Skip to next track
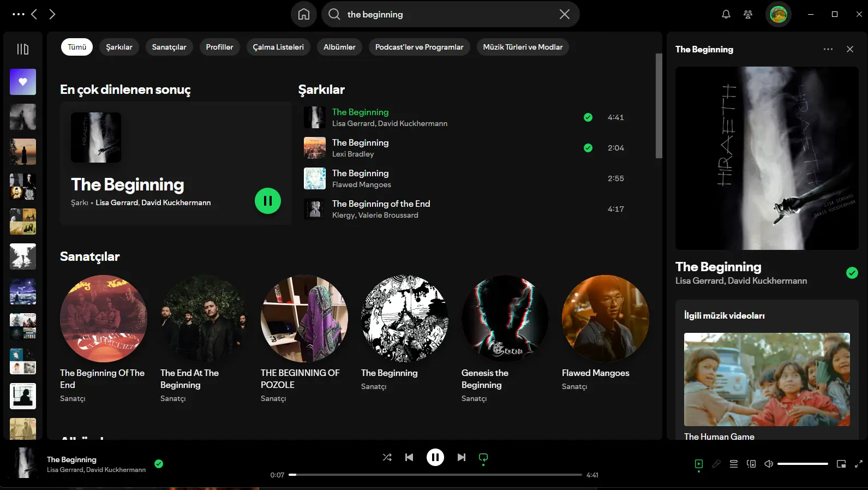This screenshot has width=868, height=490. (x=462, y=457)
